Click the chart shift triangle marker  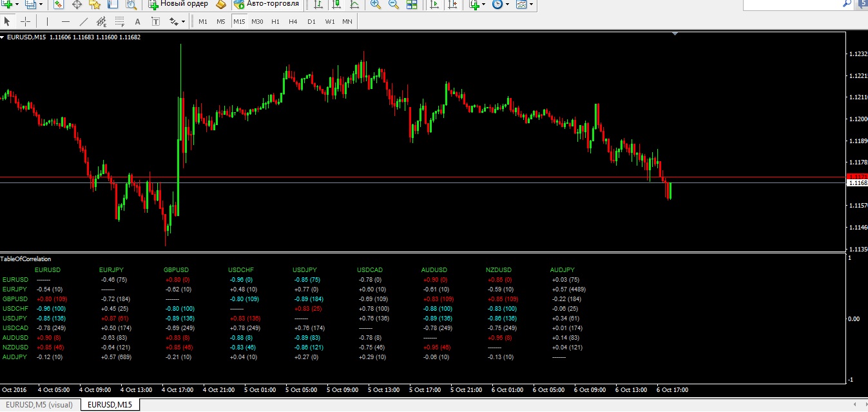(x=675, y=33)
